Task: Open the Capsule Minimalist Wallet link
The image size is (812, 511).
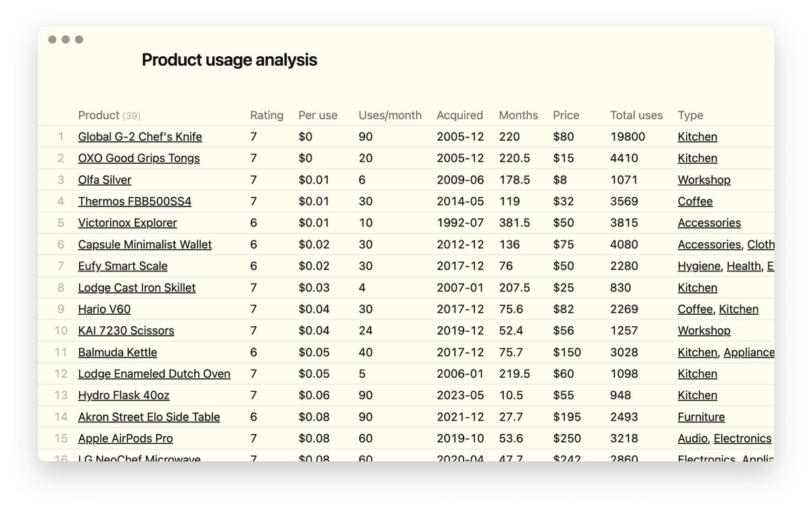Action: [145, 245]
